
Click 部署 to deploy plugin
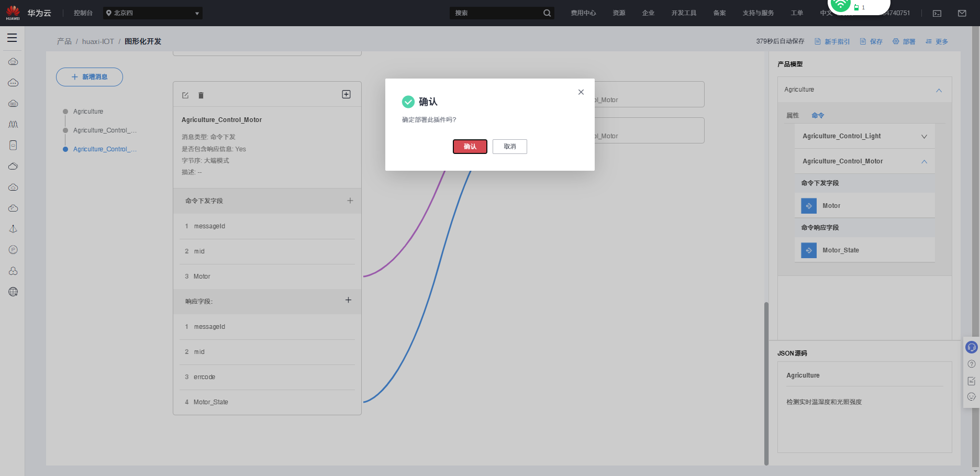[904, 41]
